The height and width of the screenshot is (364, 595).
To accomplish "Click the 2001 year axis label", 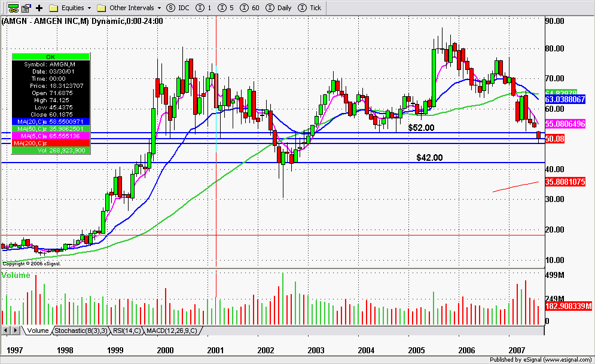I will point(215,350).
